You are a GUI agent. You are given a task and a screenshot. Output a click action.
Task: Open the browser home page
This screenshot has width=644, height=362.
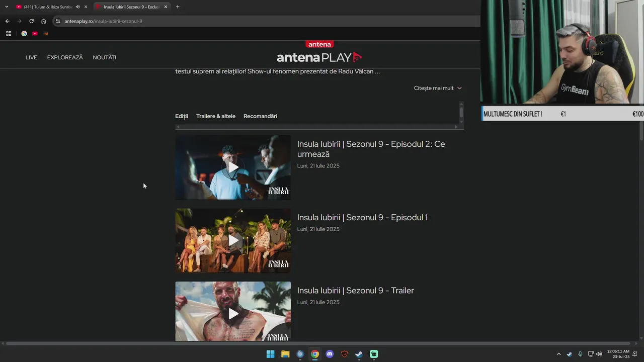43,21
